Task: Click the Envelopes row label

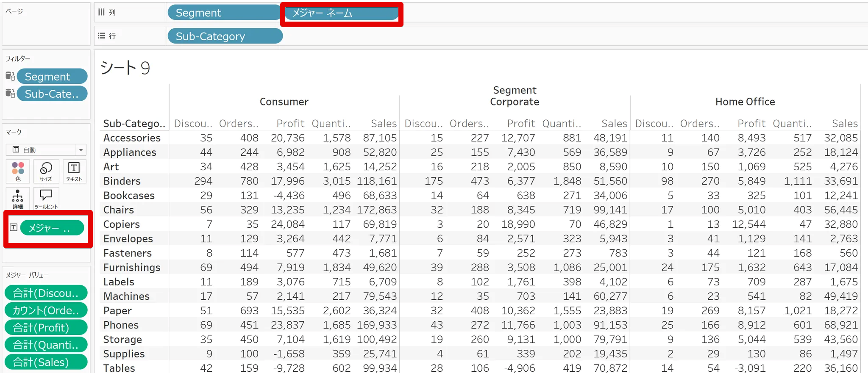Action: 128,239
